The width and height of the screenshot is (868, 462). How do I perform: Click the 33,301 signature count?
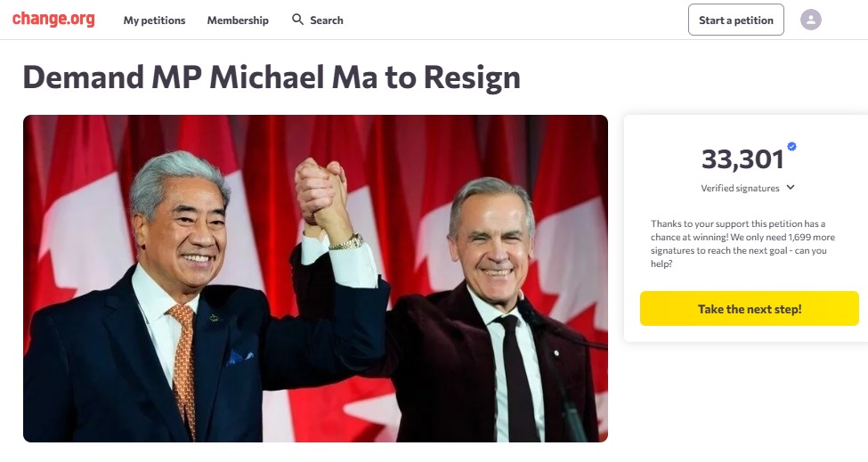pyautogui.click(x=742, y=159)
